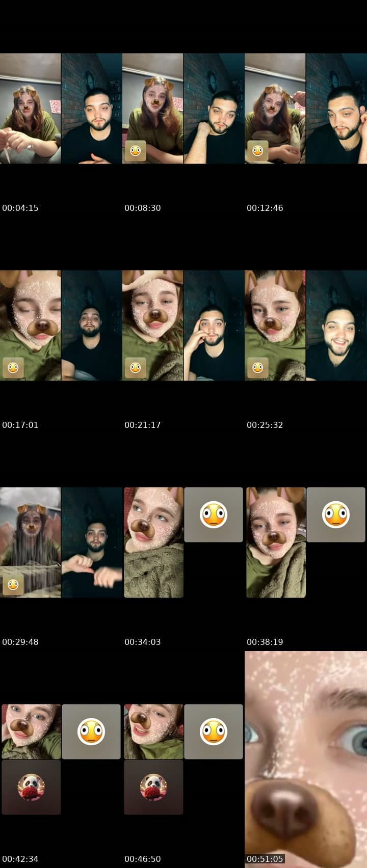Open the bearded man's panel above 00:17:01
The image size is (367, 868).
pyautogui.click(x=92, y=325)
